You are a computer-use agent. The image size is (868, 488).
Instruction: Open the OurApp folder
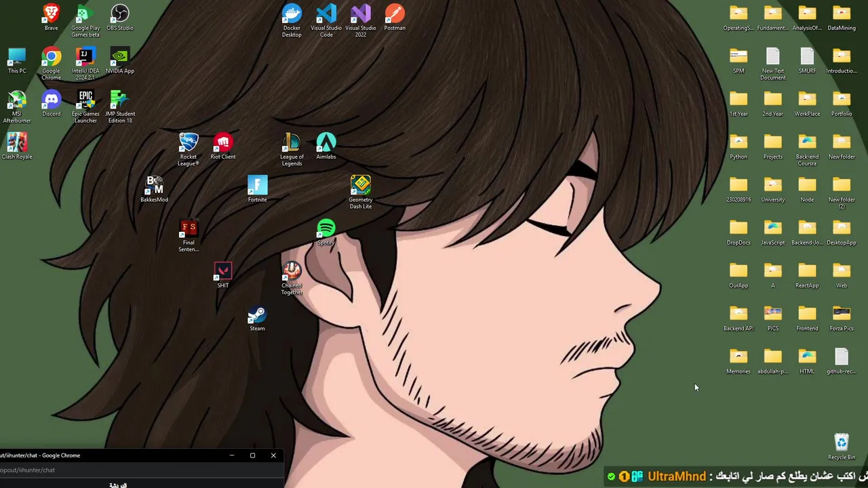738,274
